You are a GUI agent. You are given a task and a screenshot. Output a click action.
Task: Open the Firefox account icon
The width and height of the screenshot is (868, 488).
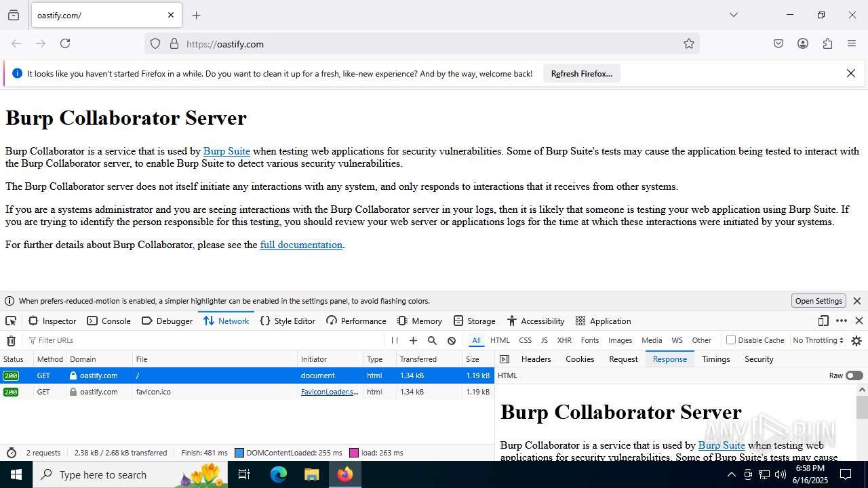803,43
